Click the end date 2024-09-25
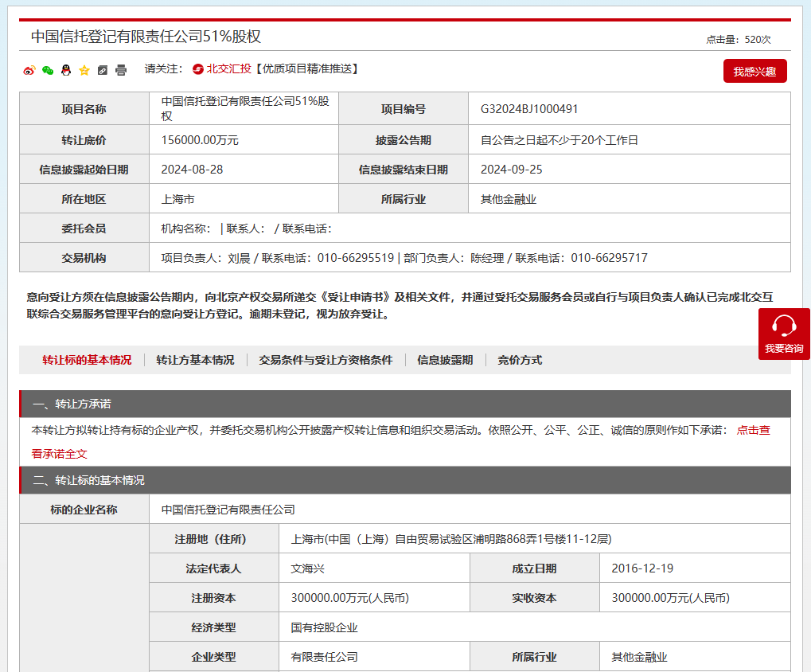This screenshot has height=672, width=811. 512,170
